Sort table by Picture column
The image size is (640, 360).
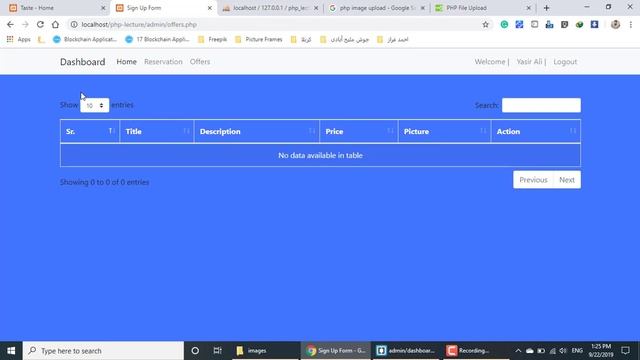(444, 131)
